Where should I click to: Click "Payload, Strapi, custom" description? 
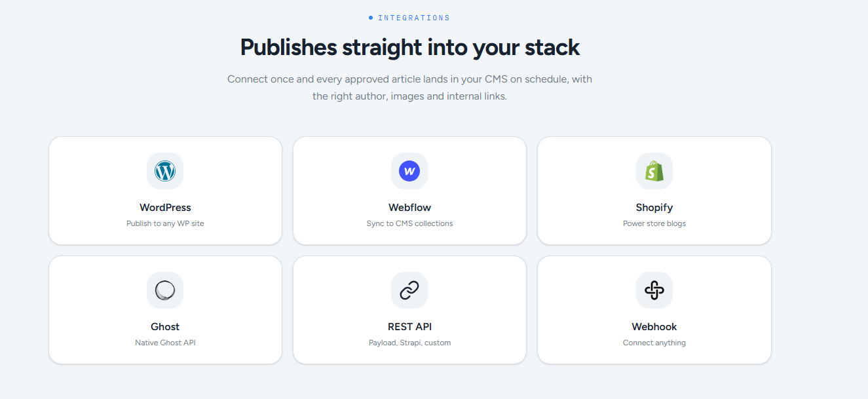tap(409, 343)
